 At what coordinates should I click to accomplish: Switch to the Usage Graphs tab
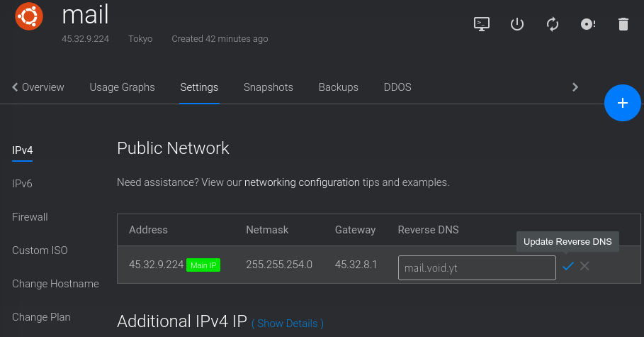click(122, 87)
